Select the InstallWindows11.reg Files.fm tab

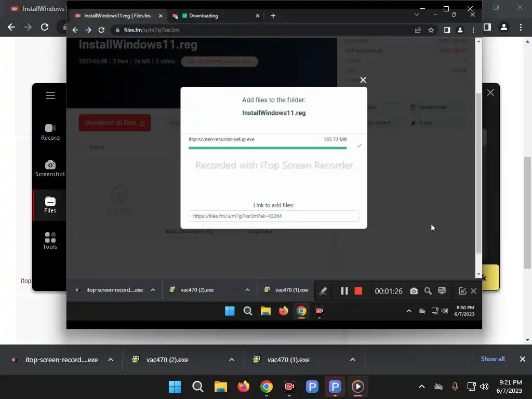pyautogui.click(x=117, y=16)
